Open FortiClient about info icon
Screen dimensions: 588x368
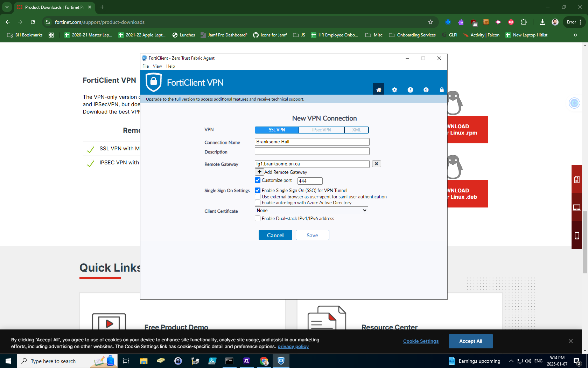click(x=426, y=90)
